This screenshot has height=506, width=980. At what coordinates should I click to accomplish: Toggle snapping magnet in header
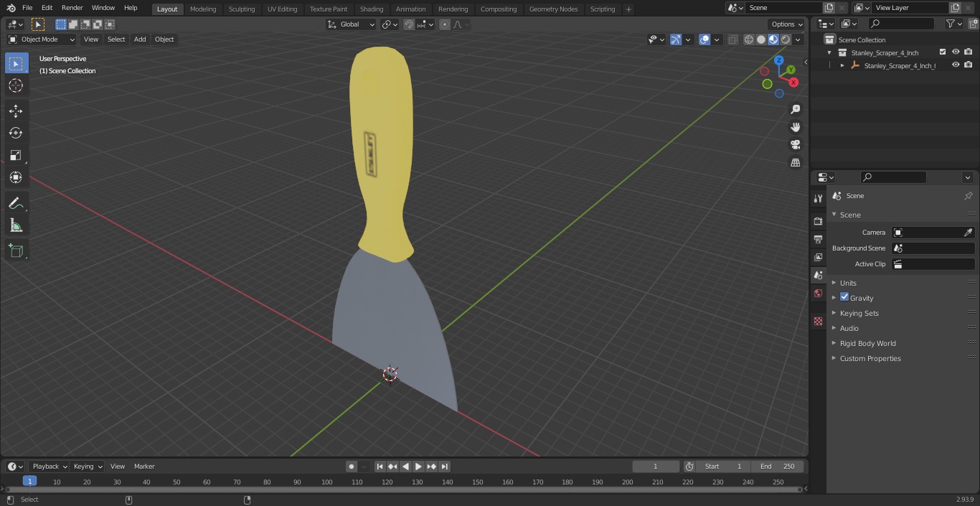tap(409, 24)
